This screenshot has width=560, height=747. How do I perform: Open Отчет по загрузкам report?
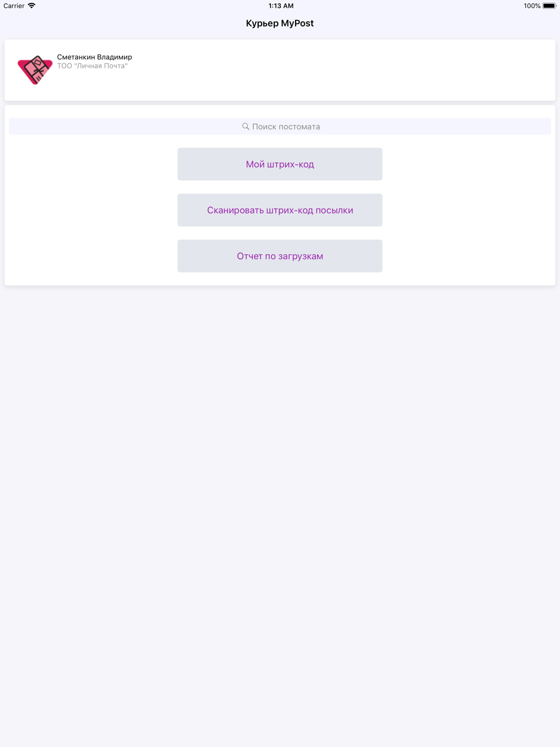[x=280, y=256]
